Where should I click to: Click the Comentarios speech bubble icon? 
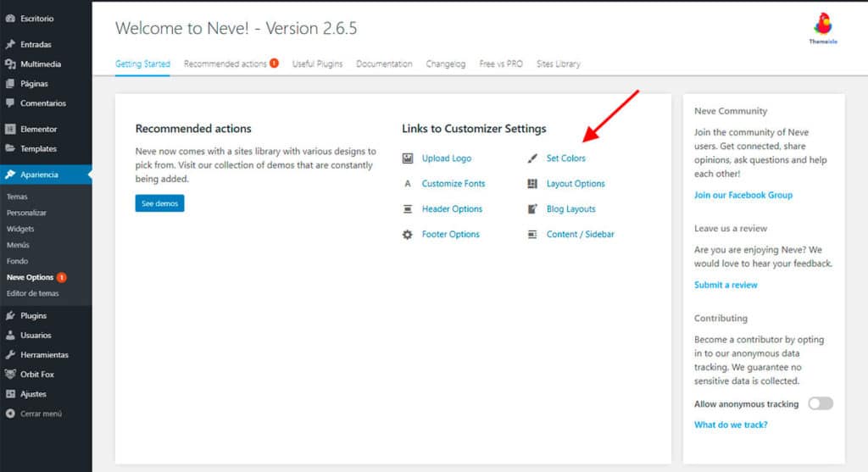point(10,103)
